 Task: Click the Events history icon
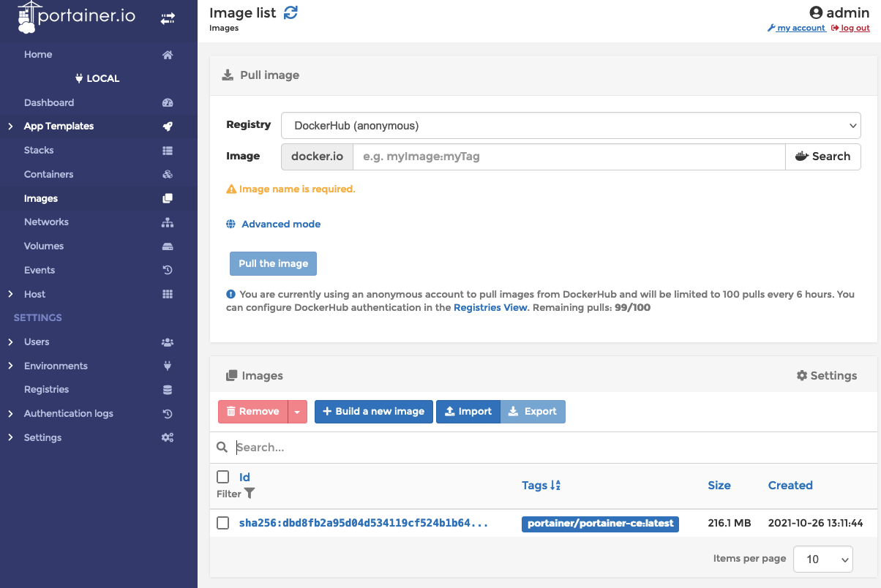pyautogui.click(x=168, y=271)
